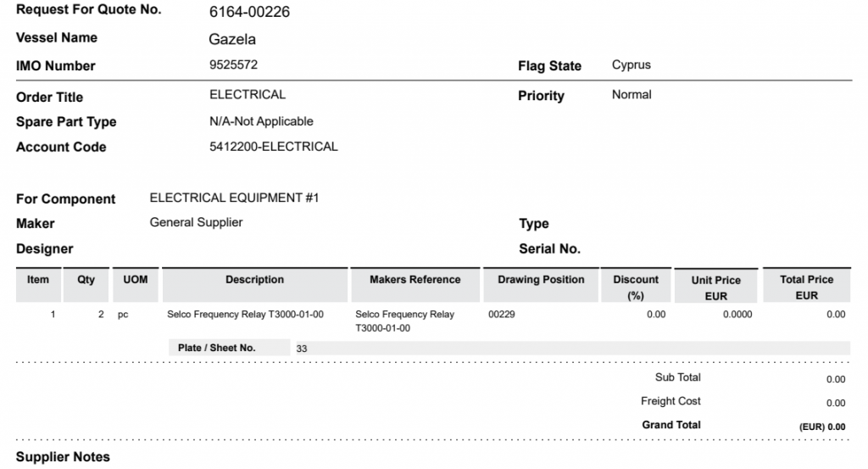Click the Drawing Position value 00229
This screenshot has height=469, width=868.
502,315
